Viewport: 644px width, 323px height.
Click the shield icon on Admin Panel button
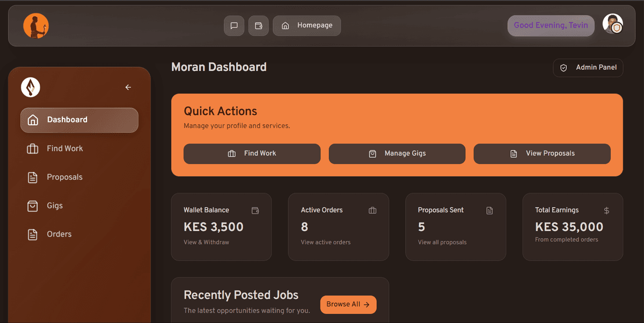[563, 68]
